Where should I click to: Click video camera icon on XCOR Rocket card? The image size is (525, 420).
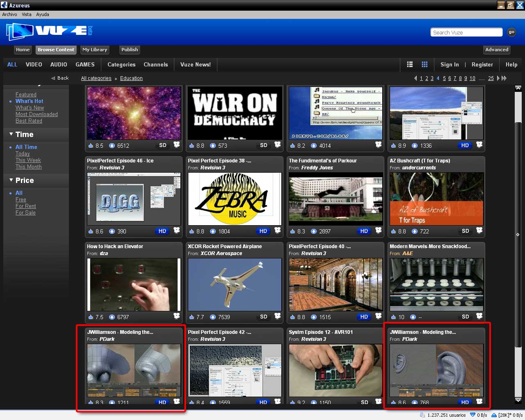[x=278, y=316]
